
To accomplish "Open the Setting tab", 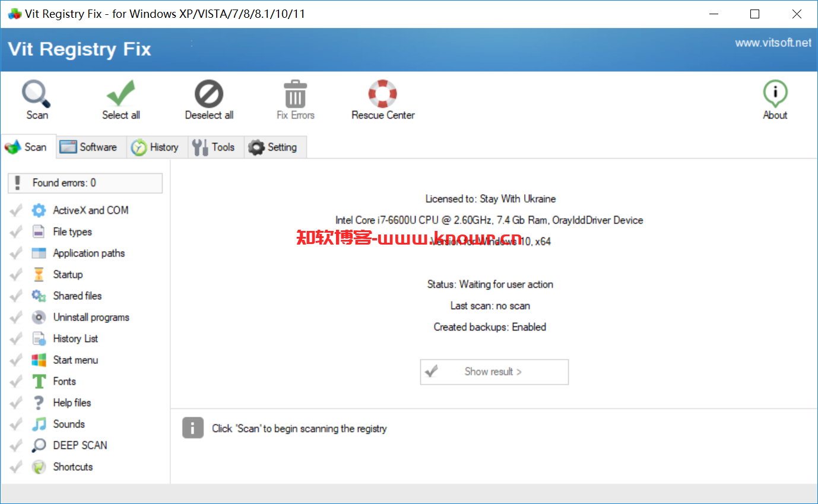I will click(275, 147).
